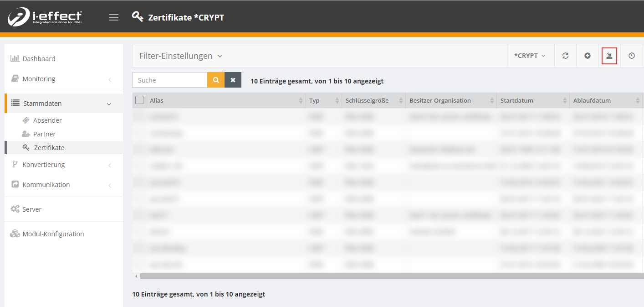Image resolution: width=644 pixels, height=307 pixels.
Task: Click the add certificate plus icon
Action: pyautogui.click(x=588, y=56)
